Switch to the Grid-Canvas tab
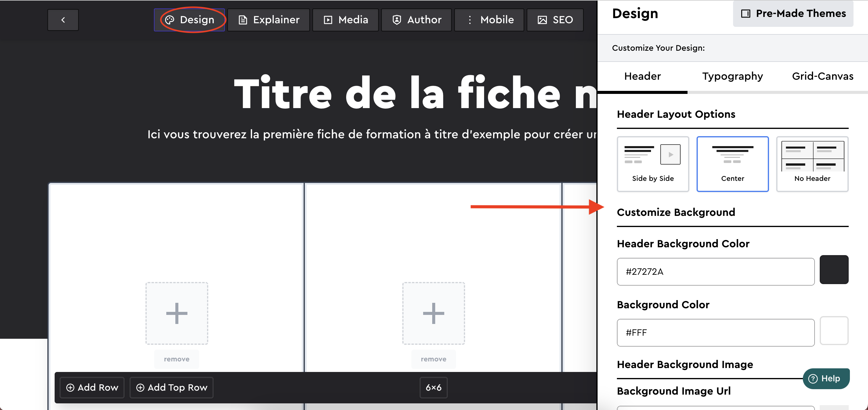 click(x=822, y=76)
